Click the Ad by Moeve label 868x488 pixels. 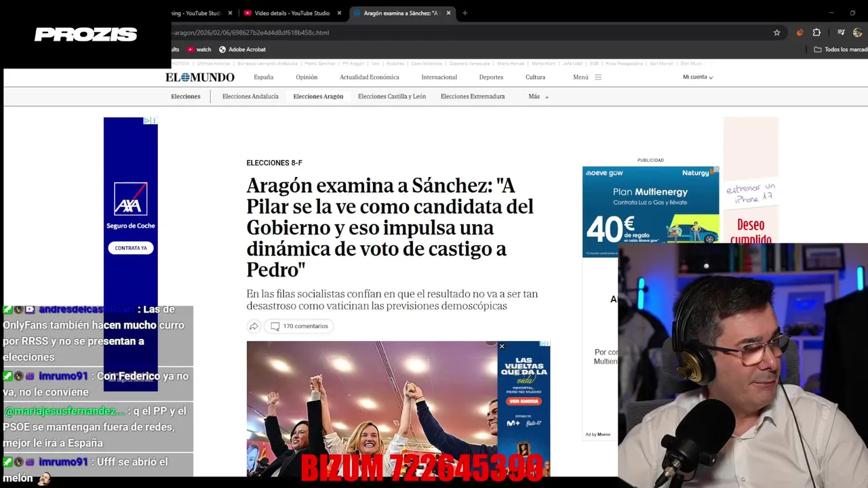598,434
